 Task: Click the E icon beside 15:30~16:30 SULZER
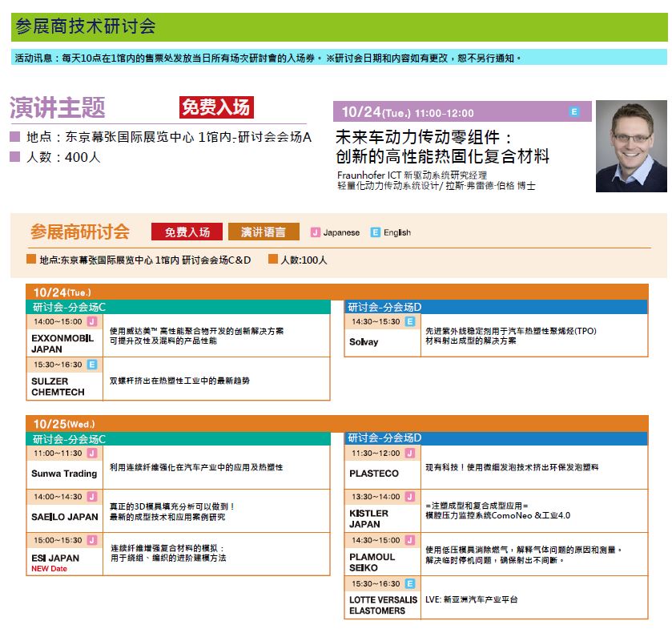pyautogui.click(x=92, y=365)
